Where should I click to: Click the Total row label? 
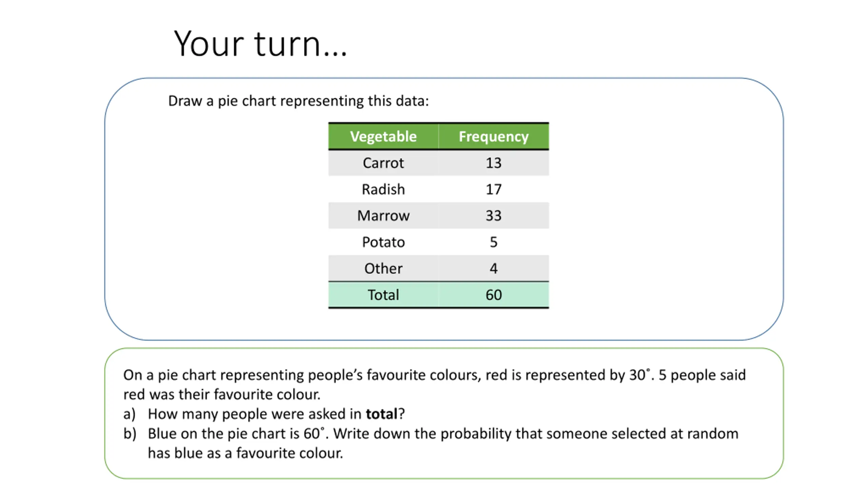click(383, 295)
